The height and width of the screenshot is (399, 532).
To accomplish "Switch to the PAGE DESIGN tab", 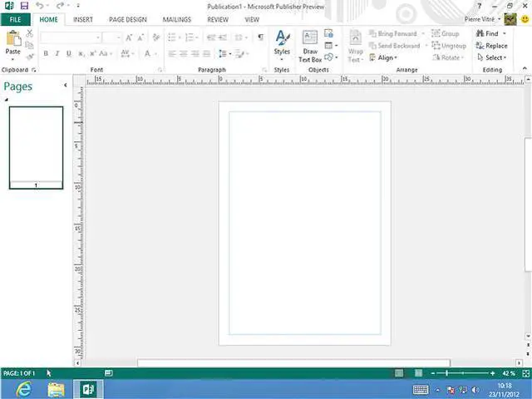I will click(x=127, y=19).
